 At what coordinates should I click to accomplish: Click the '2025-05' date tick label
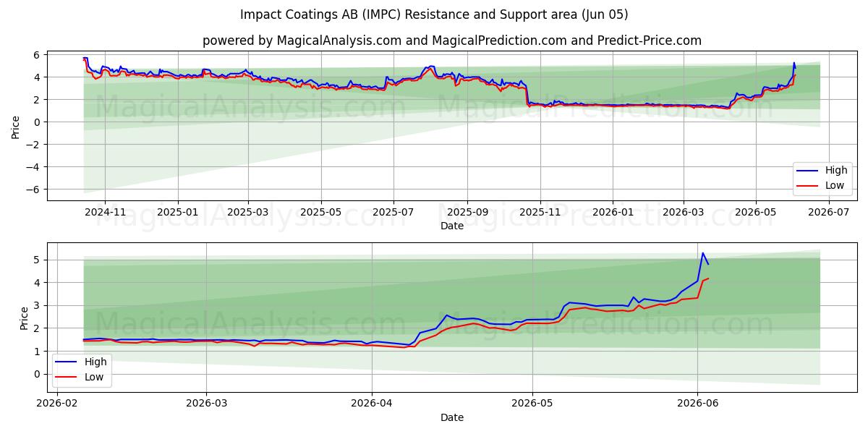click(321, 213)
